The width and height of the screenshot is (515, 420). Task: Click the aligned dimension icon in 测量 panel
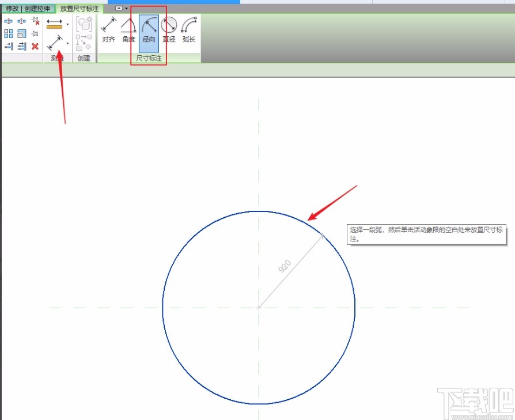[54, 43]
